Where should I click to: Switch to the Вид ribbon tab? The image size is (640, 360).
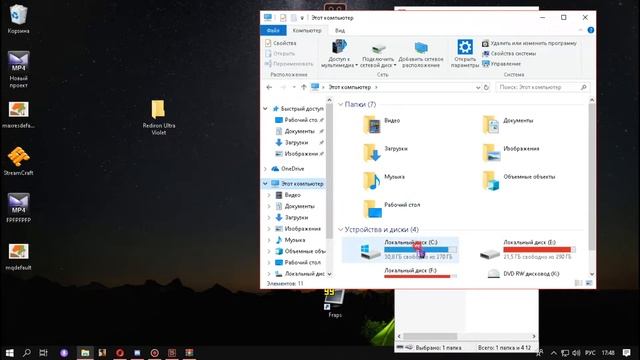tap(340, 30)
